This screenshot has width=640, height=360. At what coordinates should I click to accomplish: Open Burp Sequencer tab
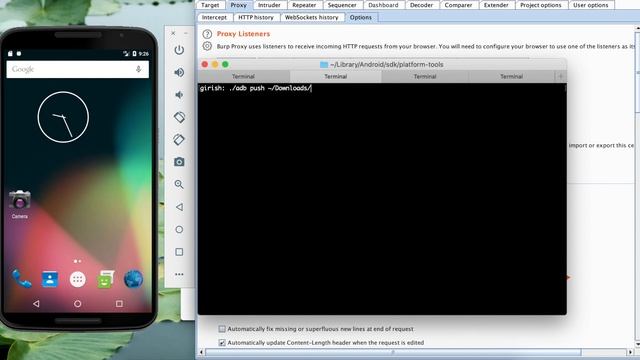tap(342, 5)
